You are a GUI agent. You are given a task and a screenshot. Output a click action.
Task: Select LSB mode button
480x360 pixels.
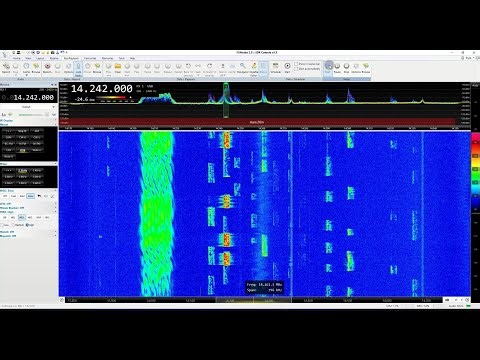(9, 150)
